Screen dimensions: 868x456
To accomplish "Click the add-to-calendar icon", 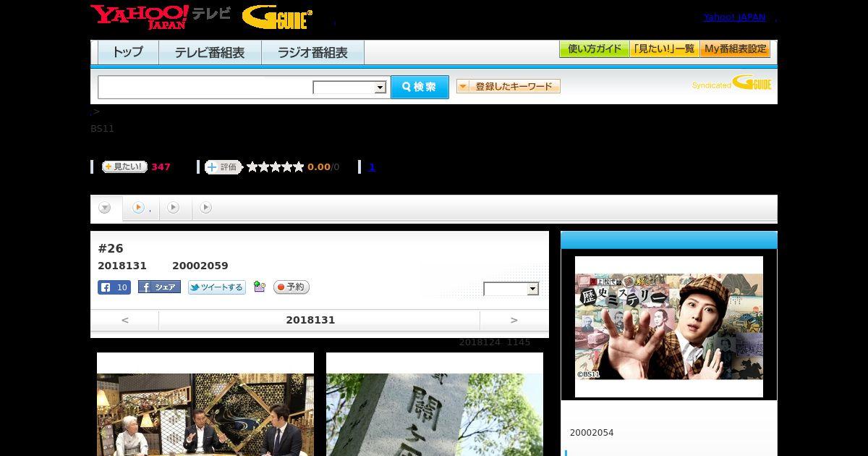I will coord(260,287).
